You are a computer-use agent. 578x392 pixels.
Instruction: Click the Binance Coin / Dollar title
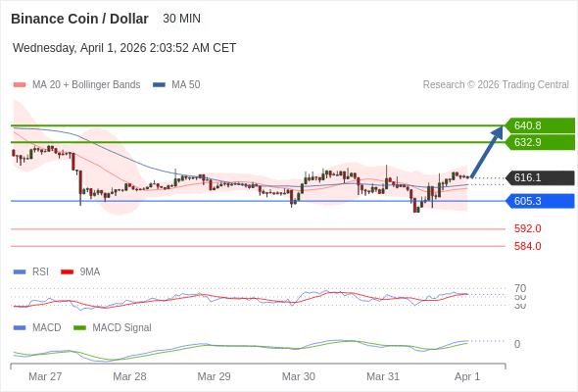click(79, 19)
